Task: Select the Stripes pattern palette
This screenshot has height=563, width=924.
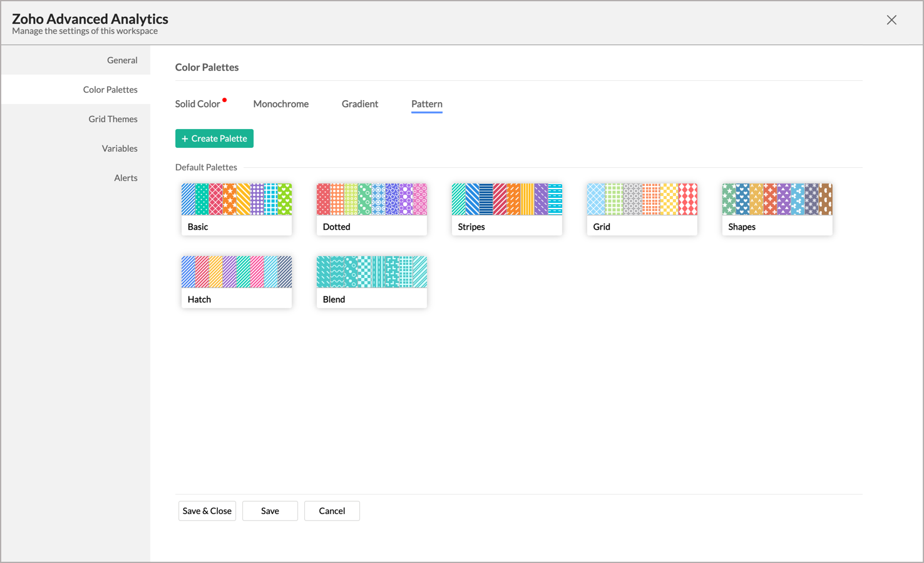Action: pos(506,209)
